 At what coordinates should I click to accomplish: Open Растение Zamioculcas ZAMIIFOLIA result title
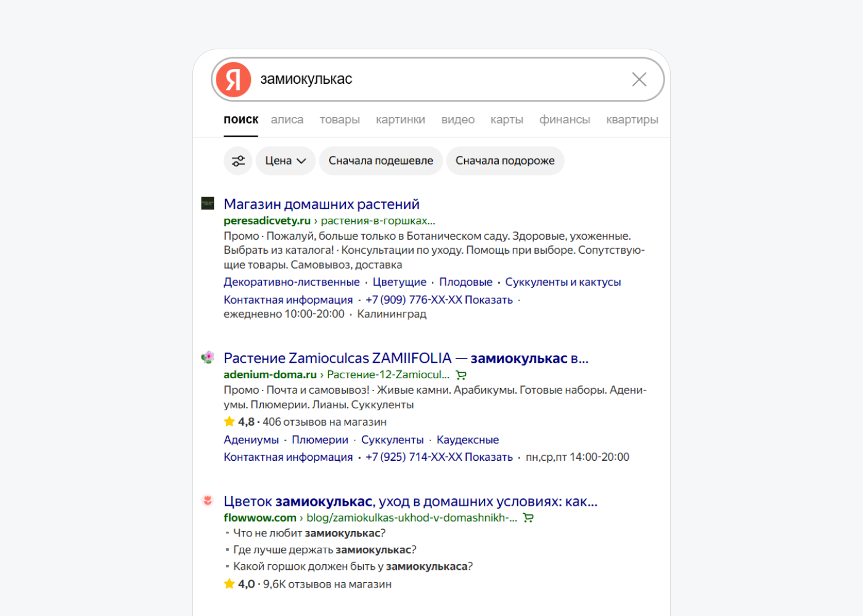406,358
